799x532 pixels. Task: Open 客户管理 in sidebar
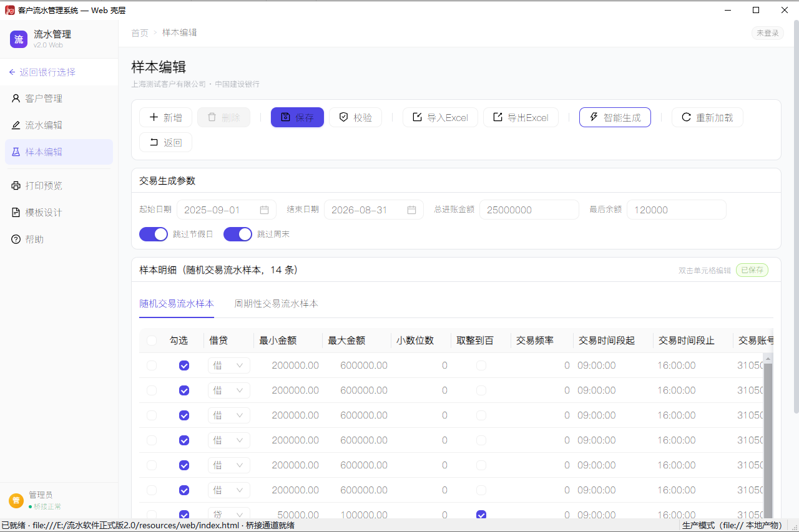[x=59, y=99]
